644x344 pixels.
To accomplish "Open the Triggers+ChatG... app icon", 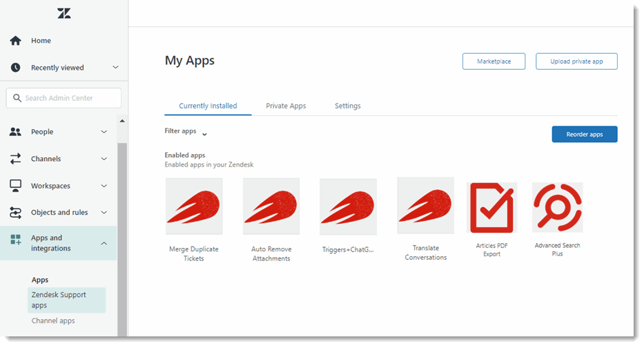I will click(x=349, y=207).
